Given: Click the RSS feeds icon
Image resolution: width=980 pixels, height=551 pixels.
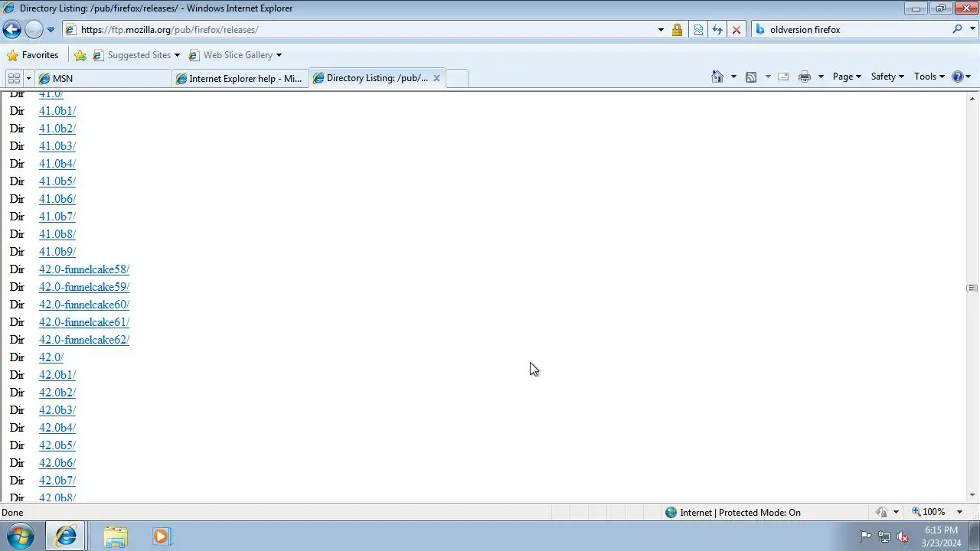Looking at the screenshot, I should click(x=751, y=77).
